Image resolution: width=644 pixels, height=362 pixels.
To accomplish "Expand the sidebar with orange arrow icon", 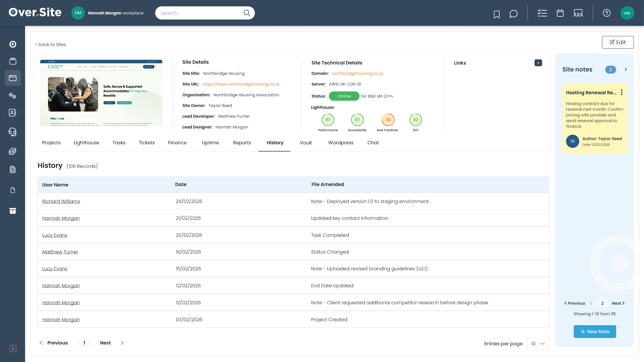I will click(x=13, y=348).
